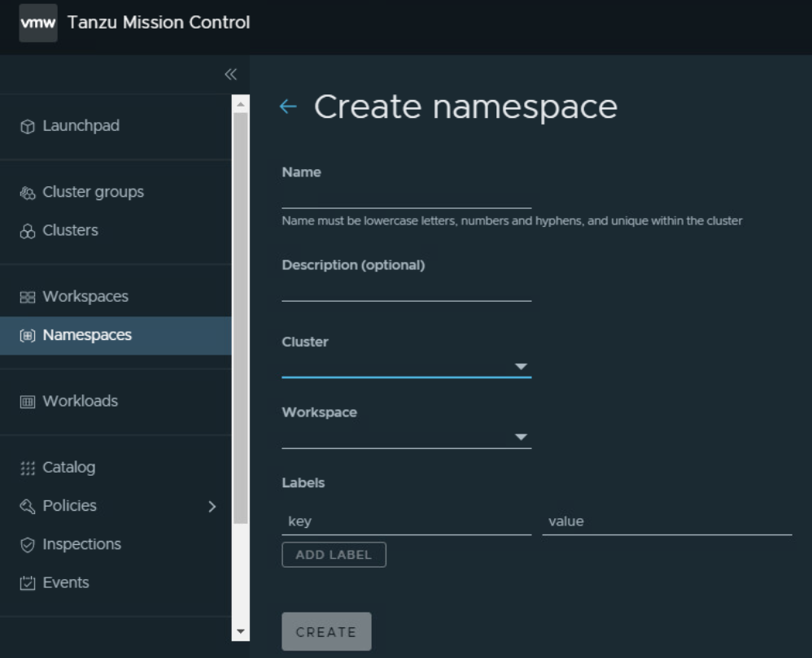
Task: Click the Clusters icon in sidebar
Action: (x=28, y=231)
